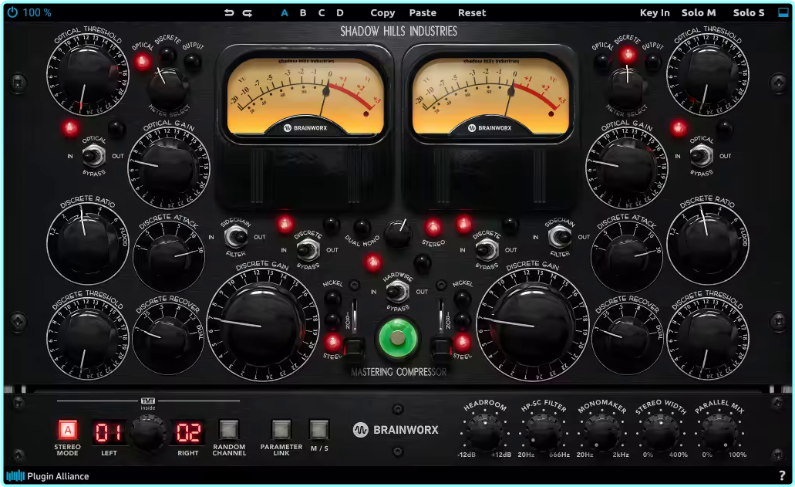Flip the left Sidechain Filter switch

click(x=236, y=237)
